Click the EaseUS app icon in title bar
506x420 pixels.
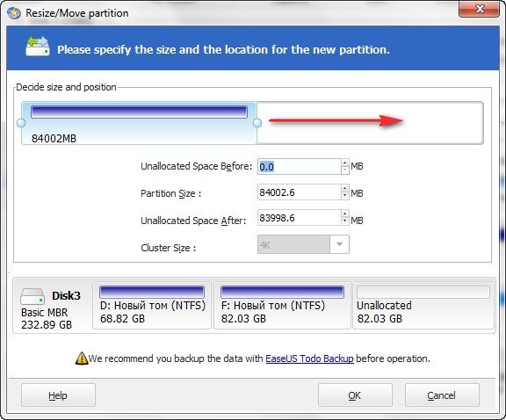[x=14, y=13]
